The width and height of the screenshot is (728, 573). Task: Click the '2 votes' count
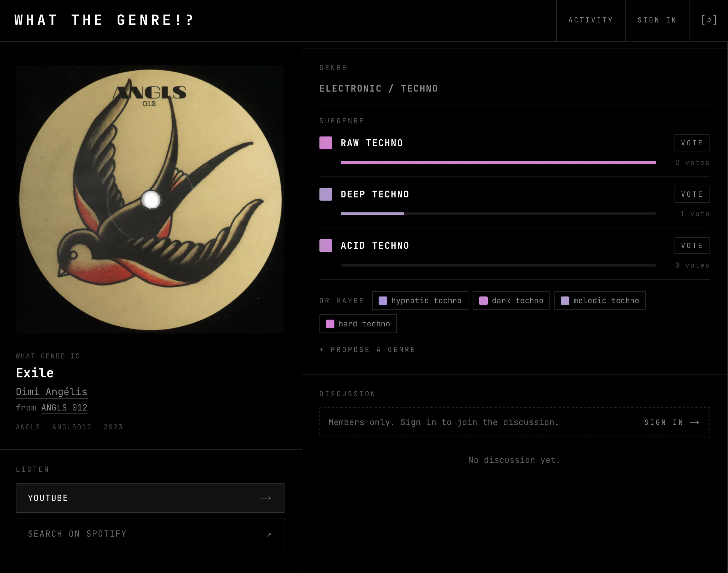pyautogui.click(x=692, y=162)
